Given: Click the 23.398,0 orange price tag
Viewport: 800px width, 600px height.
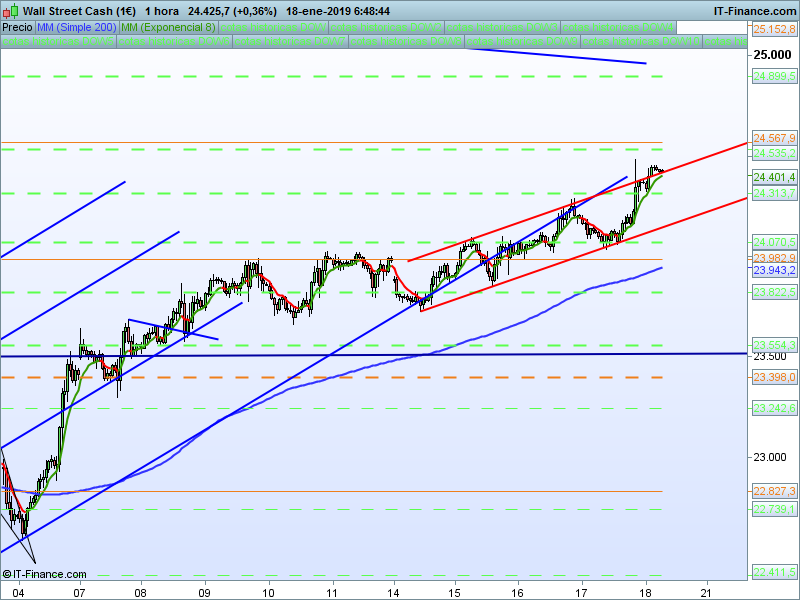Looking at the screenshot, I should (x=774, y=378).
